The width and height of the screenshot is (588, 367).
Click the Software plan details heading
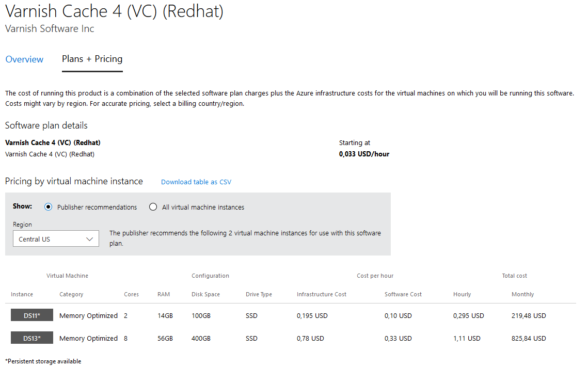[46, 125]
